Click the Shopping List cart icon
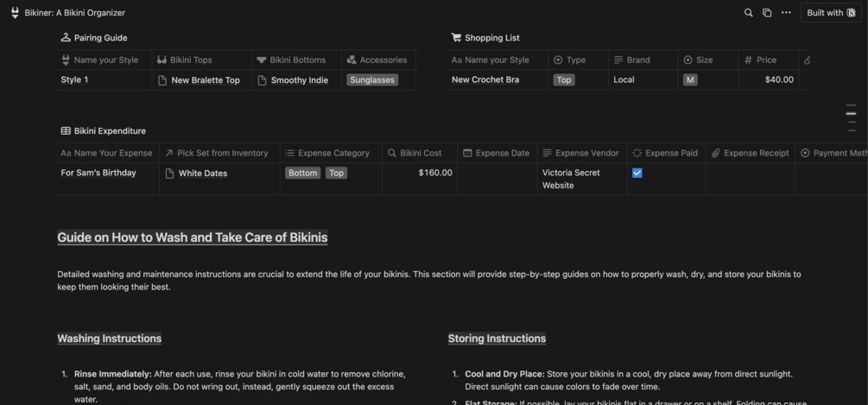 (456, 38)
